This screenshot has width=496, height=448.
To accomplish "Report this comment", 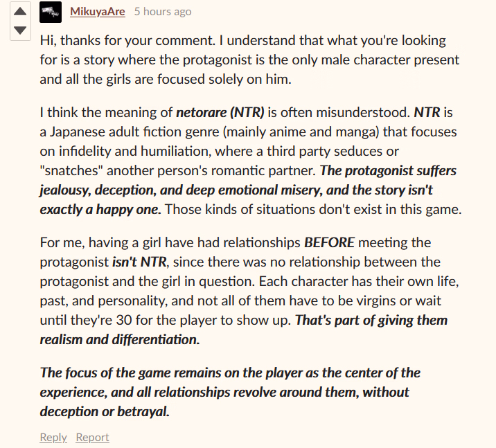I will (x=92, y=437).
